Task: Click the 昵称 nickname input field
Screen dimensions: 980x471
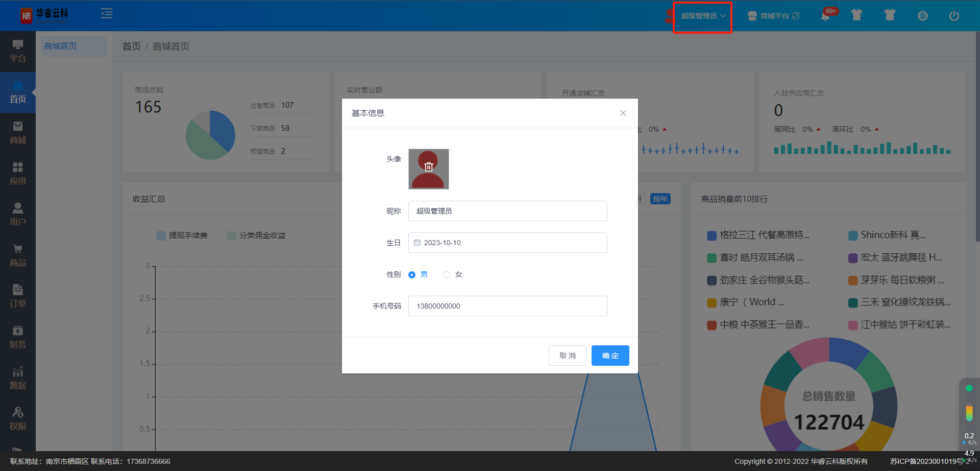Action: [507, 211]
